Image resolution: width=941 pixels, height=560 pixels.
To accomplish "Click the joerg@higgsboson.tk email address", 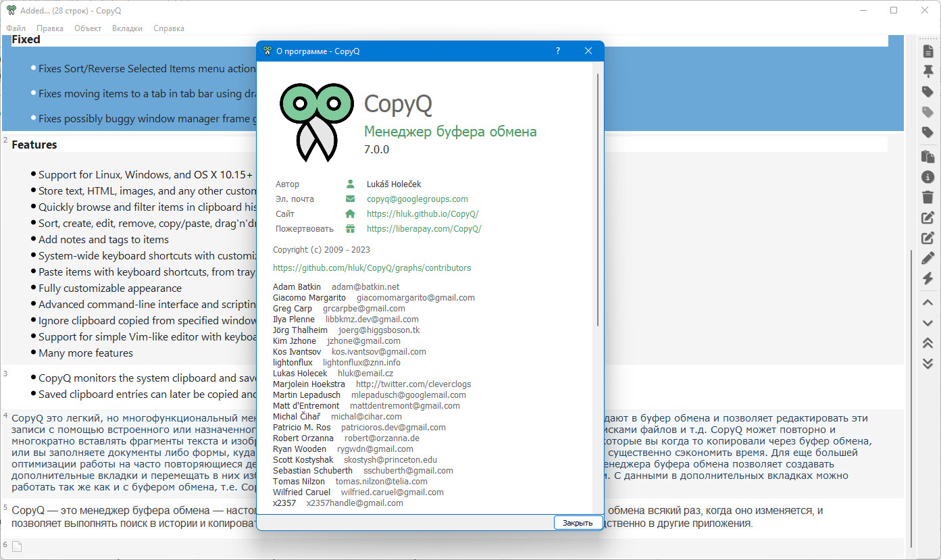I will 379,330.
